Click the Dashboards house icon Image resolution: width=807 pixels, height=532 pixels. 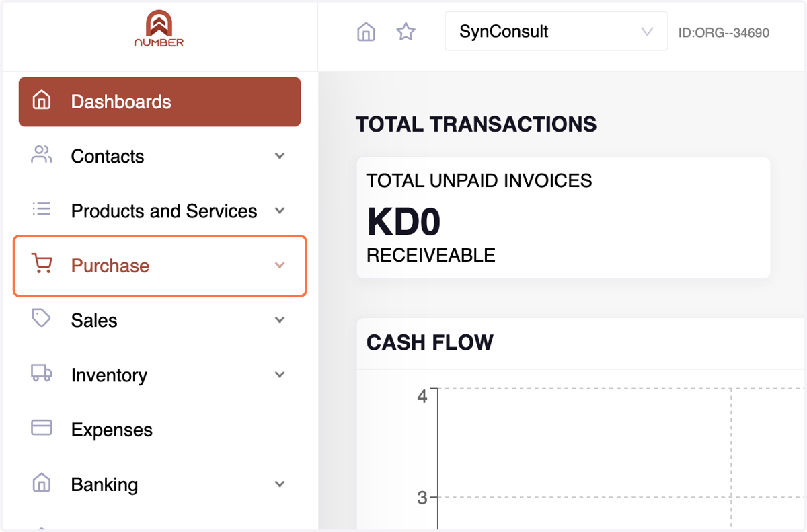pos(42,101)
